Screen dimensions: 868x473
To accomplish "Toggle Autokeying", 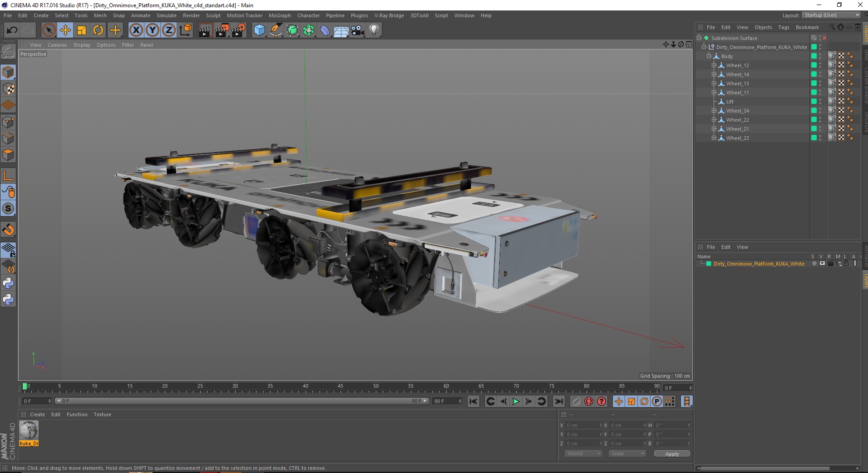I will click(x=589, y=401).
